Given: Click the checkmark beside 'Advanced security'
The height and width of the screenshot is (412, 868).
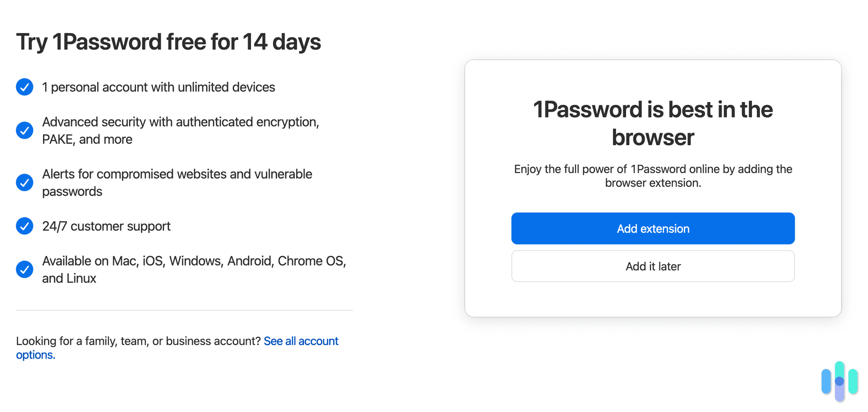Looking at the screenshot, I should point(24,130).
